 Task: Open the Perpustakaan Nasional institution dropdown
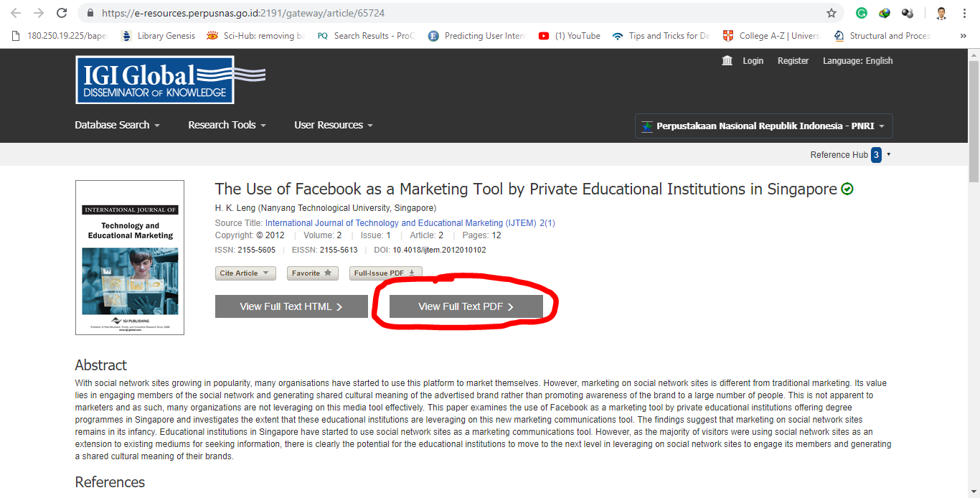pos(764,126)
